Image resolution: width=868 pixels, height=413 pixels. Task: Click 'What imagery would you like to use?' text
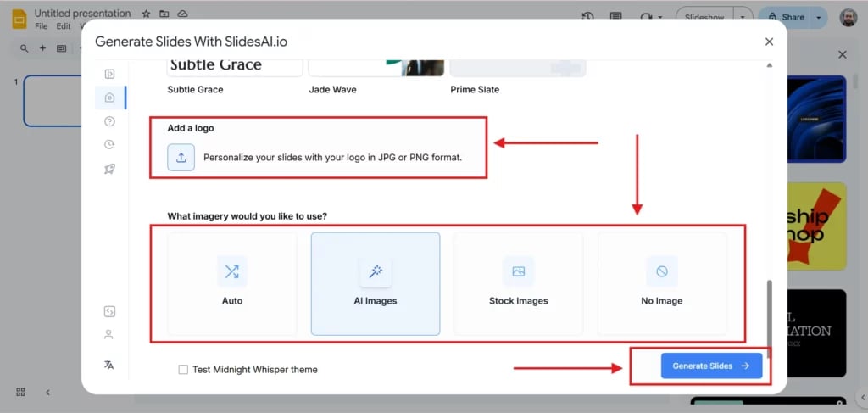pyautogui.click(x=247, y=216)
